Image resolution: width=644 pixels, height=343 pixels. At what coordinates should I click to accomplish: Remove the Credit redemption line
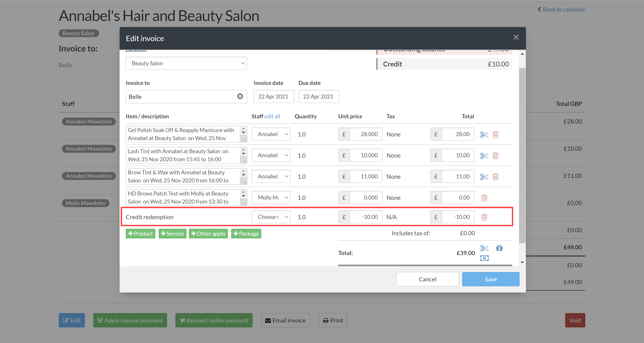(x=484, y=217)
